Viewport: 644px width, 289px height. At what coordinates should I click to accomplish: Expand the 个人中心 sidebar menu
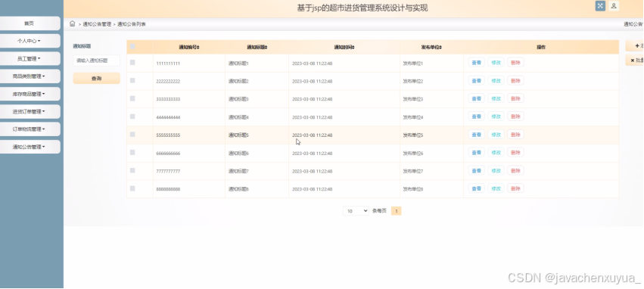(x=30, y=41)
